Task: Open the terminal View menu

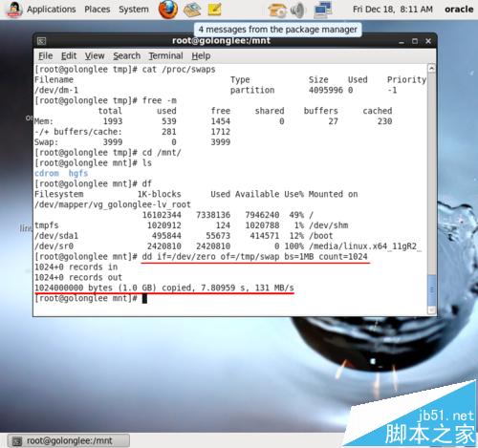Action: tap(95, 55)
